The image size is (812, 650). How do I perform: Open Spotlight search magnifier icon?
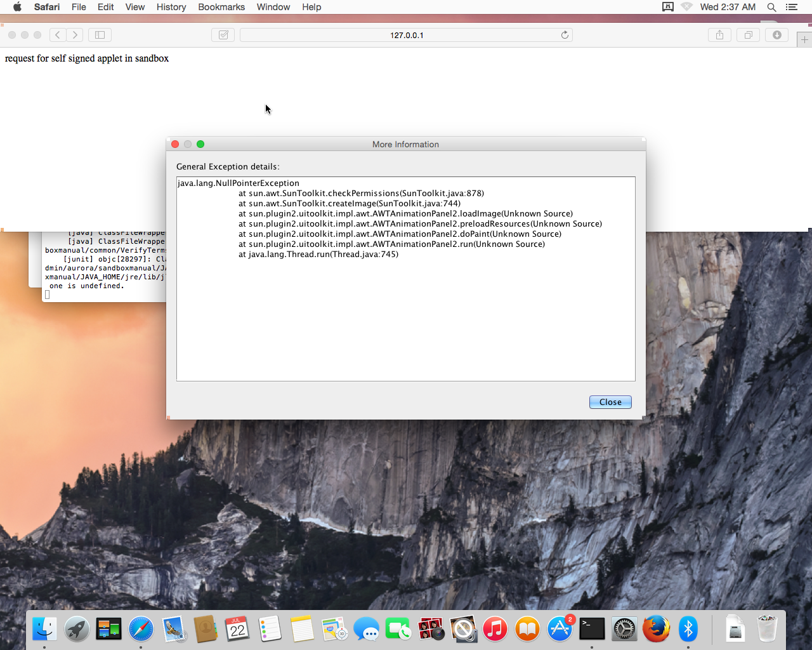point(771,7)
